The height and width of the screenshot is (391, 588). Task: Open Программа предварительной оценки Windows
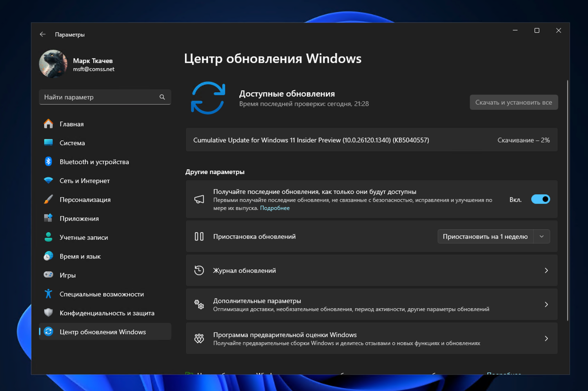click(x=372, y=338)
